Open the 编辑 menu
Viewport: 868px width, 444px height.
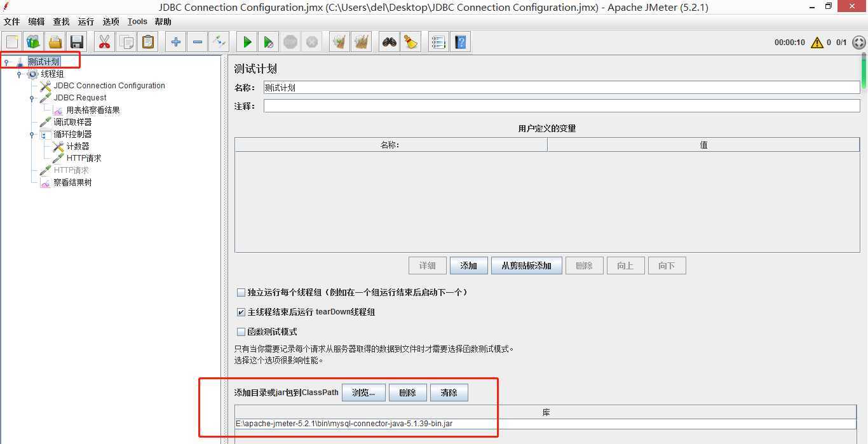click(x=36, y=22)
